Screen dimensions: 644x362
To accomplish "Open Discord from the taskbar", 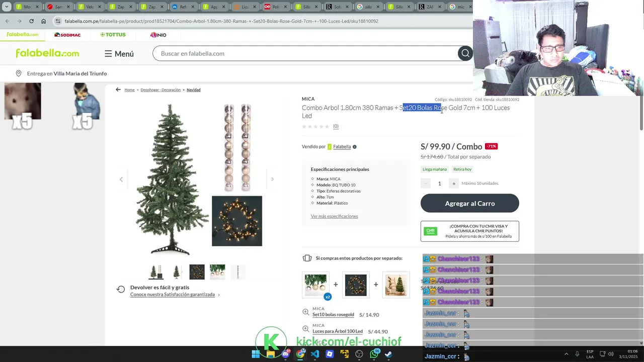I will pos(285,354).
